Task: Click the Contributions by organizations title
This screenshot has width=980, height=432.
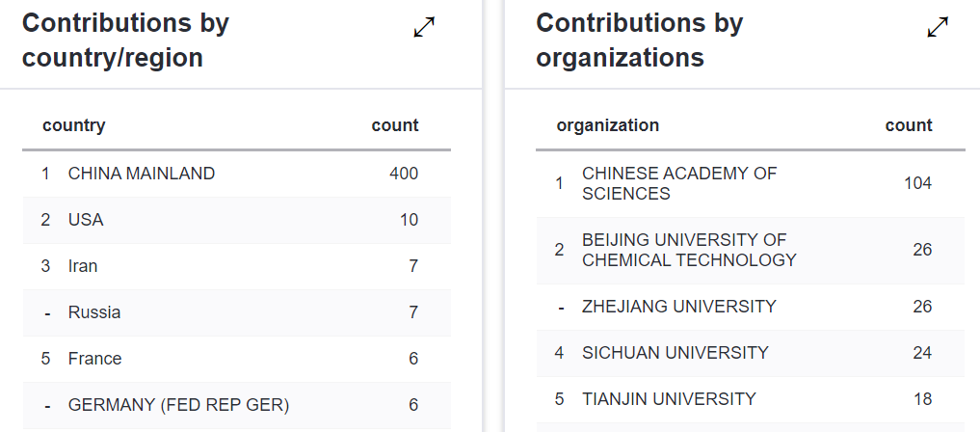Action: click(640, 40)
